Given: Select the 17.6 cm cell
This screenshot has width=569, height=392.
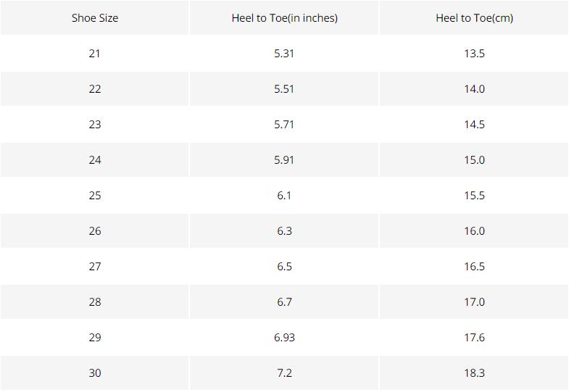Looking at the screenshot, I should (x=474, y=338).
